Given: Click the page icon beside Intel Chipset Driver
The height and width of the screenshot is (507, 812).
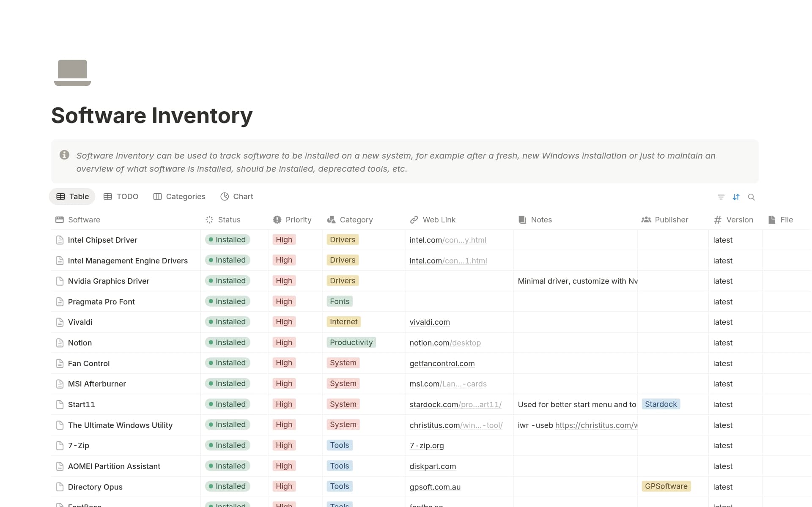Looking at the screenshot, I should click(59, 240).
